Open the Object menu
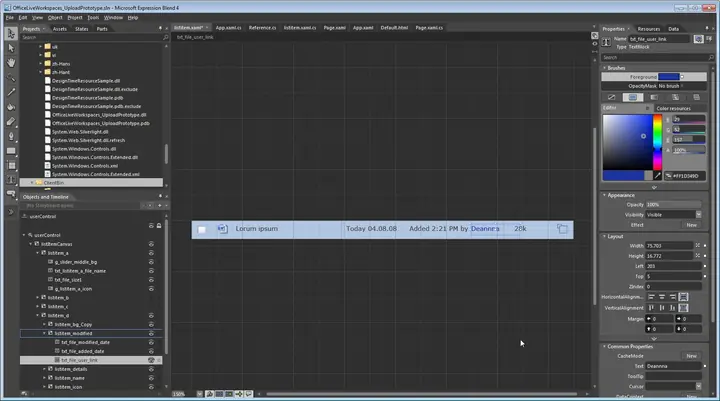 [55, 17]
